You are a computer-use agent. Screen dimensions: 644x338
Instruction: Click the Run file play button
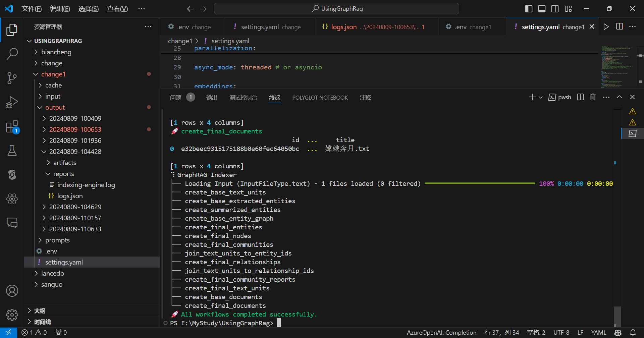tap(606, 27)
